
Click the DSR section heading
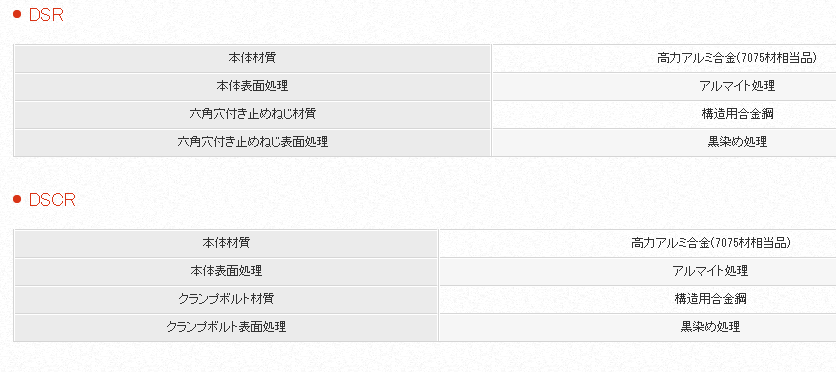46,15
